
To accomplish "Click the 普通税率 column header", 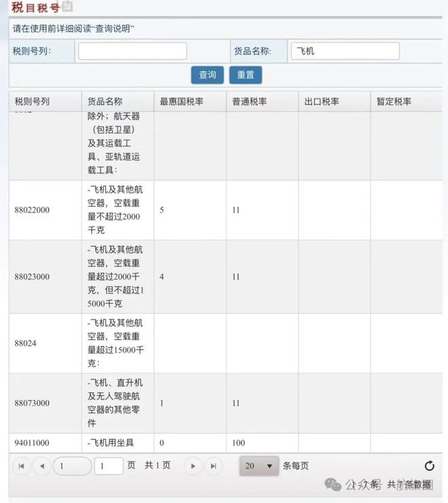I will coord(249,102).
